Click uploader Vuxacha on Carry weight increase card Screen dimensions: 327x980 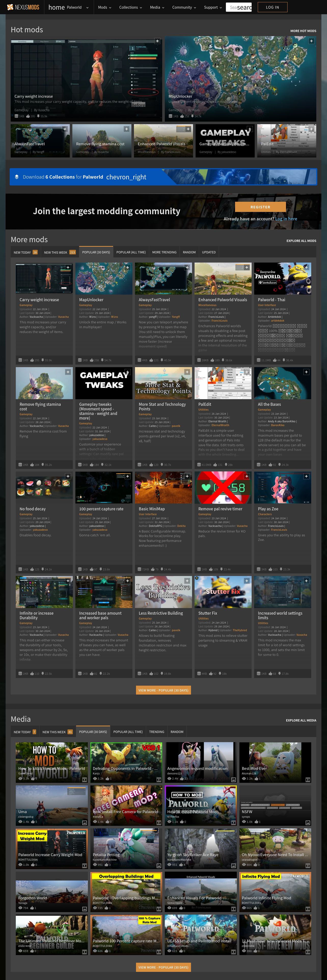click(x=63, y=316)
